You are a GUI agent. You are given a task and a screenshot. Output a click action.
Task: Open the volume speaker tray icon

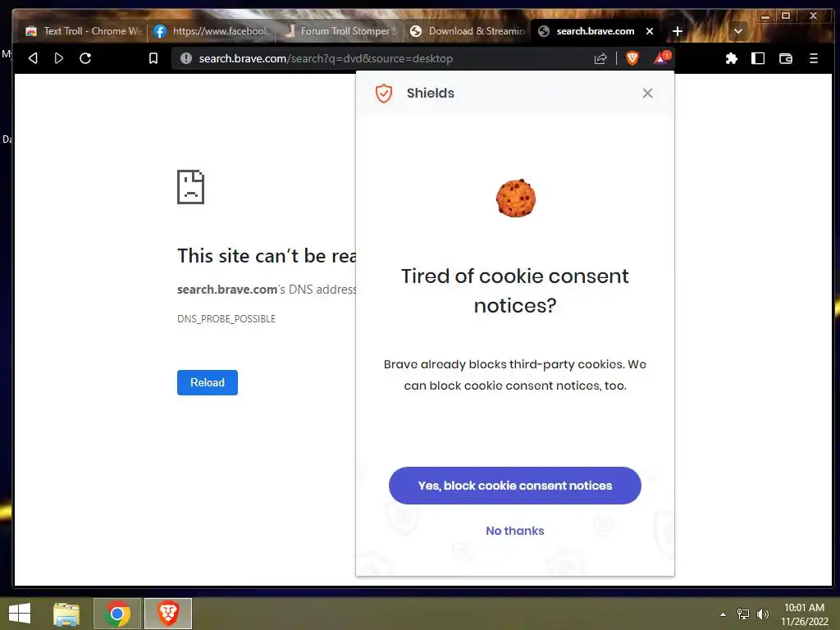[762, 614]
